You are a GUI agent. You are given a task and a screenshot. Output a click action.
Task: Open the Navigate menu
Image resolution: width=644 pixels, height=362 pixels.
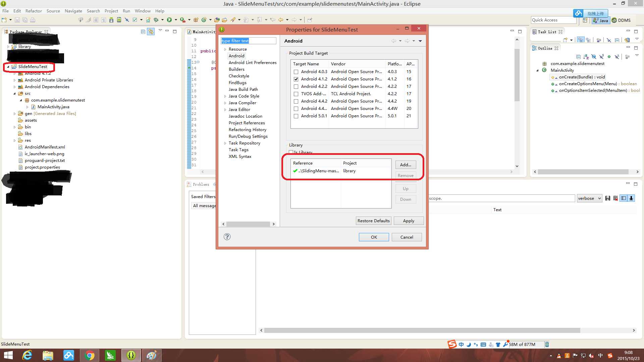pyautogui.click(x=73, y=11)
